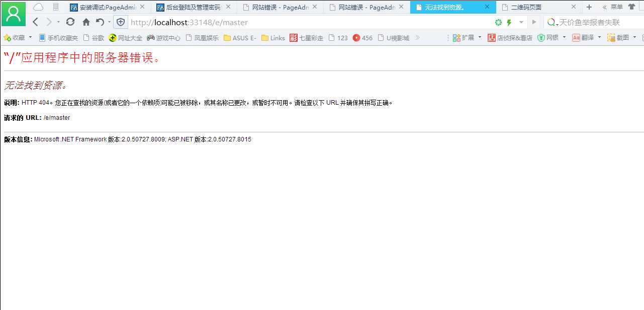The width and height of the screenshot is (644, 310).
Task: Open the site security shield icon
Action: (121, 22)
